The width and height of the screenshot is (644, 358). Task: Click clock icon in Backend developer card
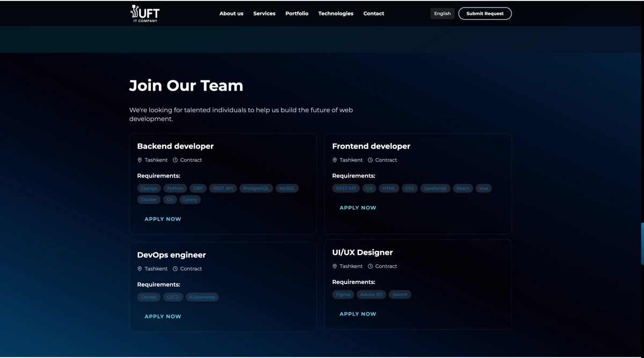175,160
